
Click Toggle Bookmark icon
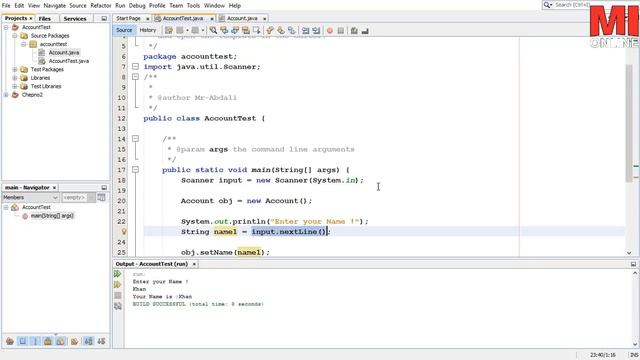[x=291, y=30]
